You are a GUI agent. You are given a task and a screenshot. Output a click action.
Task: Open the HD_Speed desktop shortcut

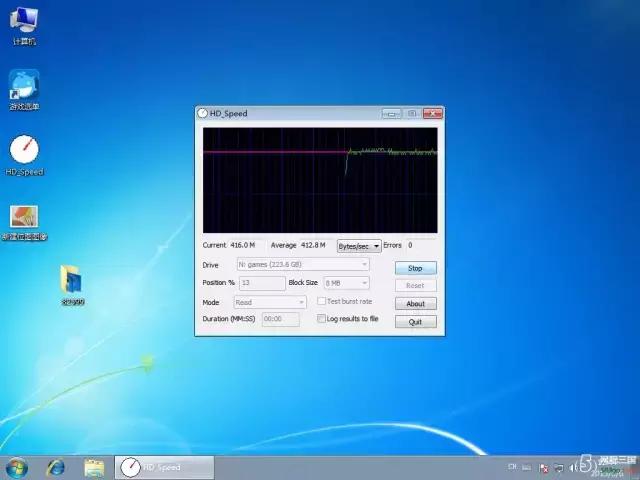pyautogui.click(x=24, y=150)
